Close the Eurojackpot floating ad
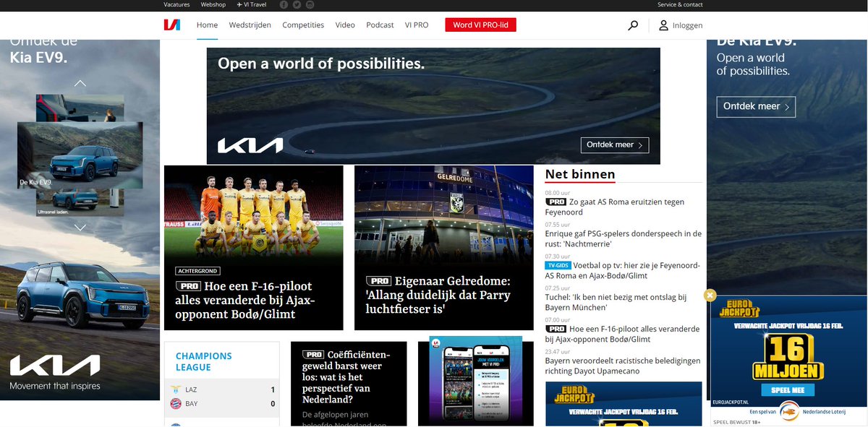868x427 pixels. pyautogui.click(x=710, y=295)
